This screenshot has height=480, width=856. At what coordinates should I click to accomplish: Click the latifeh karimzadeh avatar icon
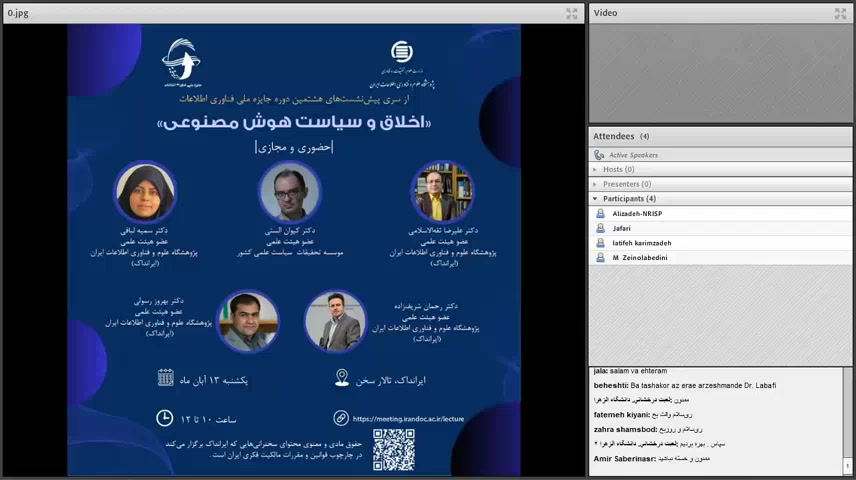click(601, 243)
